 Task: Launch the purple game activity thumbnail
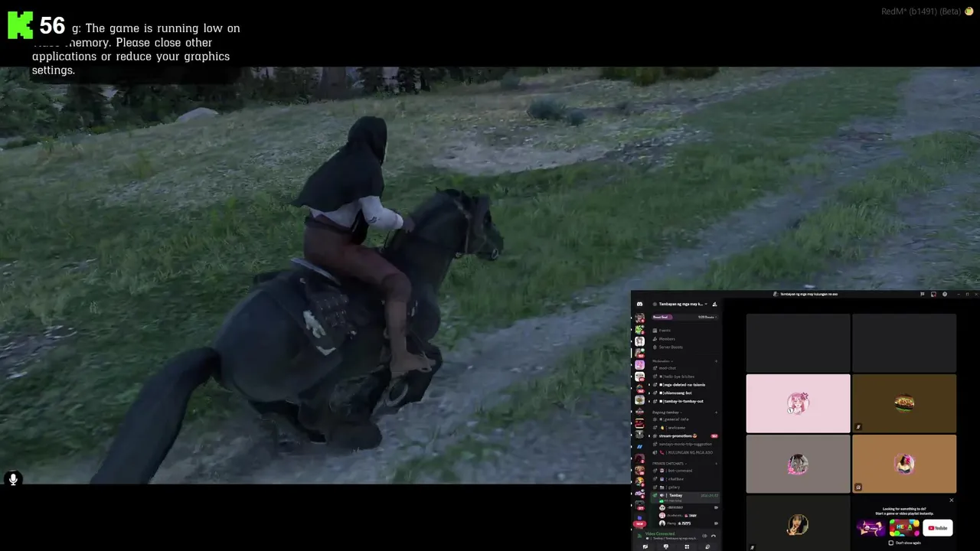tap(871, 528)
